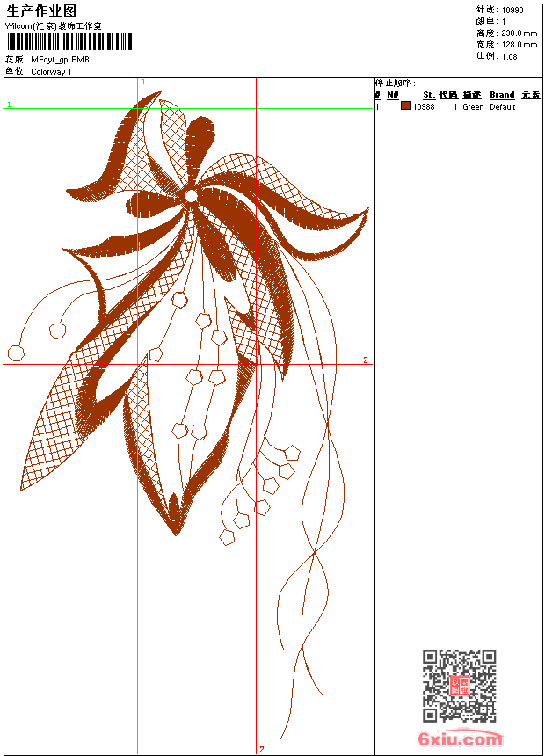Click the 'Colorway 1' value
The image size is (545, 756).
click(51, 72)
